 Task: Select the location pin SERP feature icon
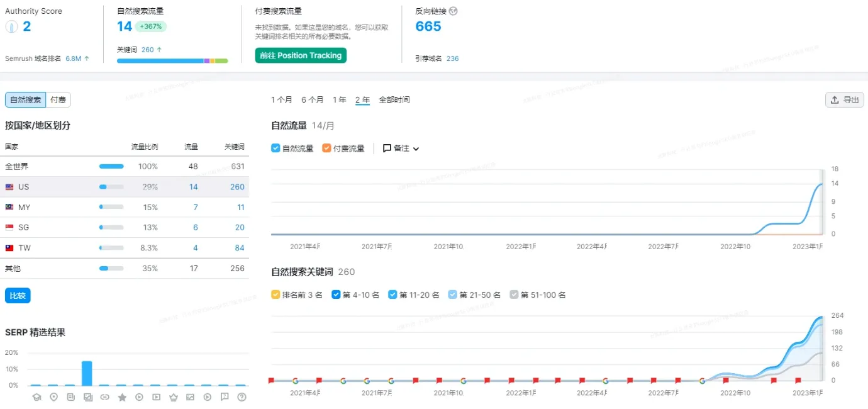[x=54, y=397]
